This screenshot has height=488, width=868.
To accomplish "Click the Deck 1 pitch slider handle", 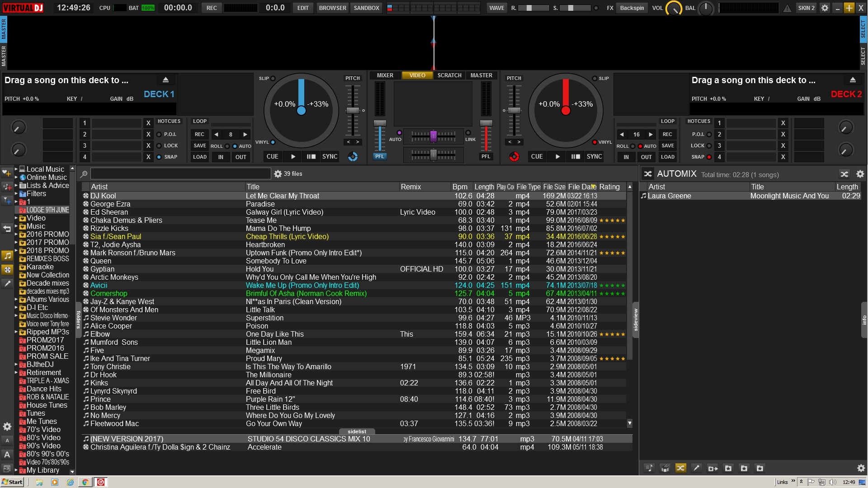I will (x=352, y=111).
